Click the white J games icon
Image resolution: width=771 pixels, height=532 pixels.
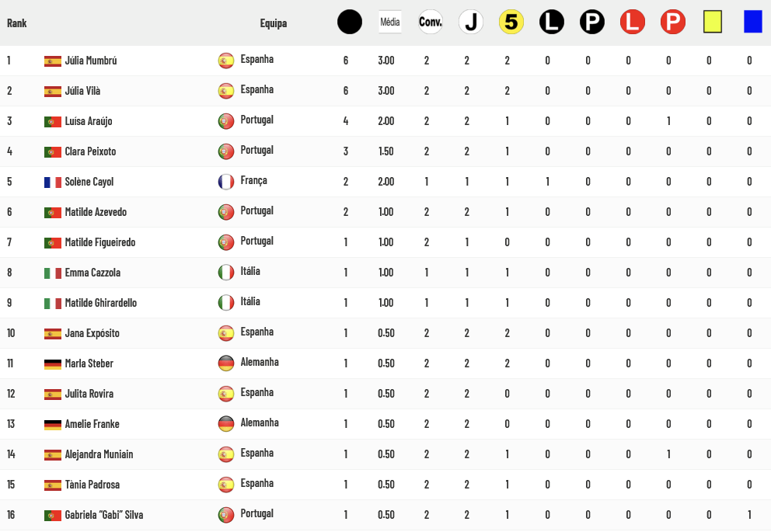coord(470,22)
